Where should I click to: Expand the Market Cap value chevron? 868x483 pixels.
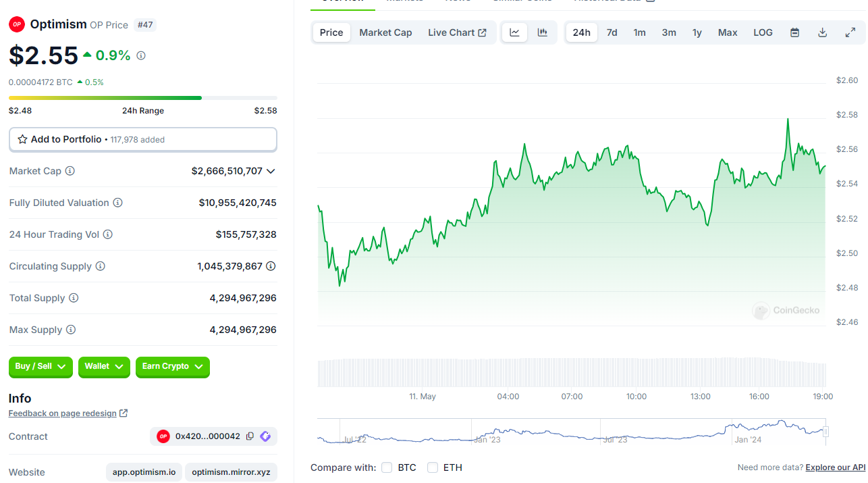[271, 171]
